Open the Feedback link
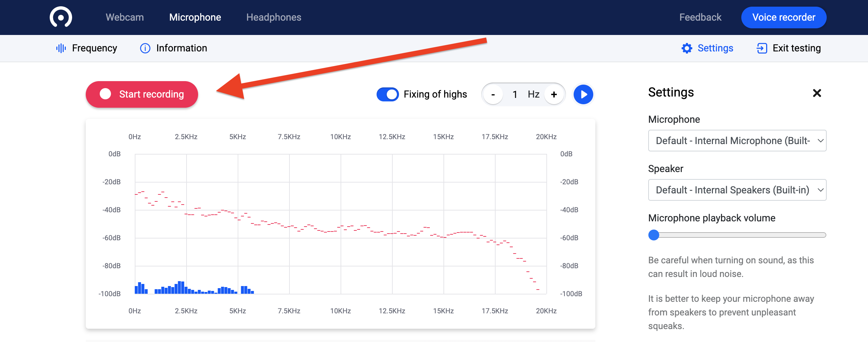 700,17
